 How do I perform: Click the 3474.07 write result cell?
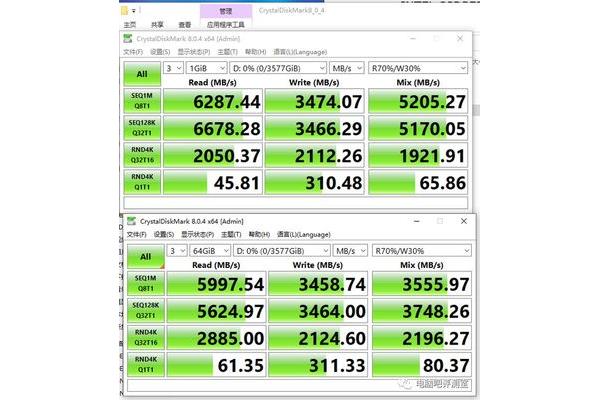[314, 101]
